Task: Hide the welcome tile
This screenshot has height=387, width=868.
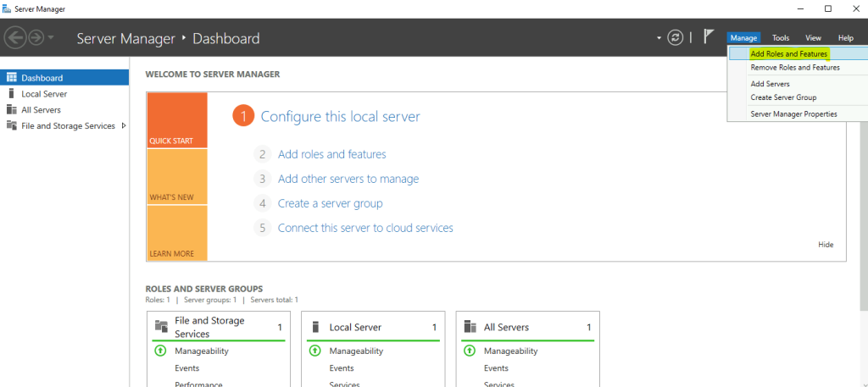Action: (826, 245)
